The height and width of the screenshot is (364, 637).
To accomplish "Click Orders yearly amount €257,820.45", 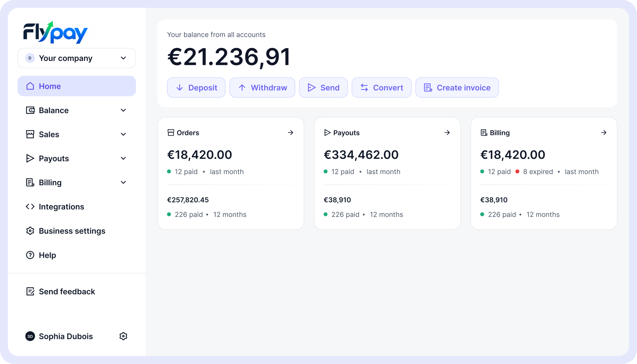I will 188,200.
